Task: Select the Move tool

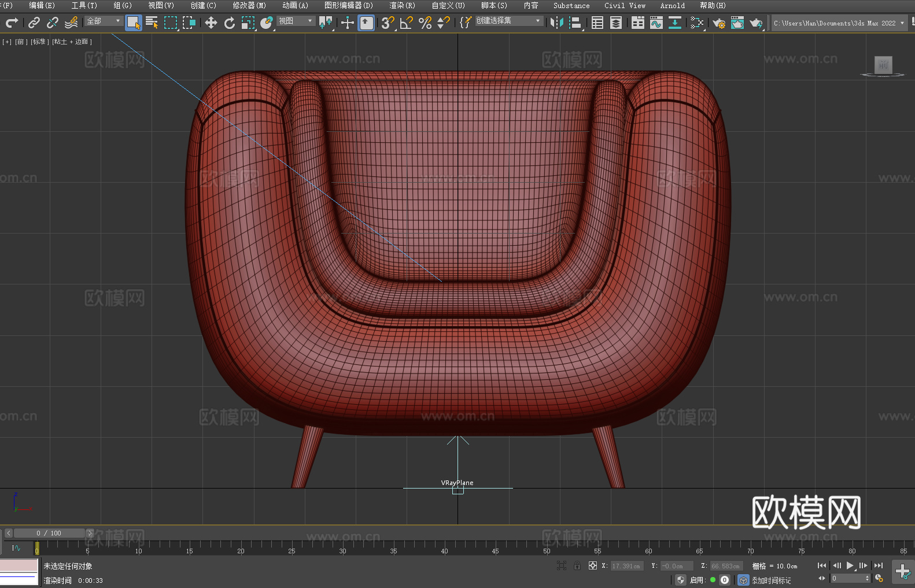Action: click(x=211, y=23)
